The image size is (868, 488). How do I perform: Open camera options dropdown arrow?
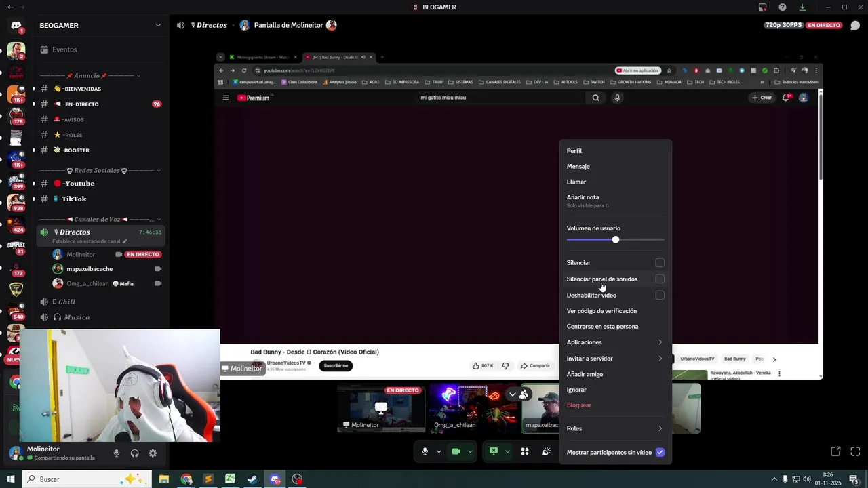pyautogui.click(x=470, y=451)
